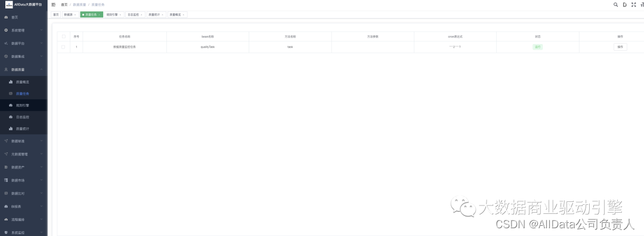Close the 质量统计 tab

click(163, 15)
